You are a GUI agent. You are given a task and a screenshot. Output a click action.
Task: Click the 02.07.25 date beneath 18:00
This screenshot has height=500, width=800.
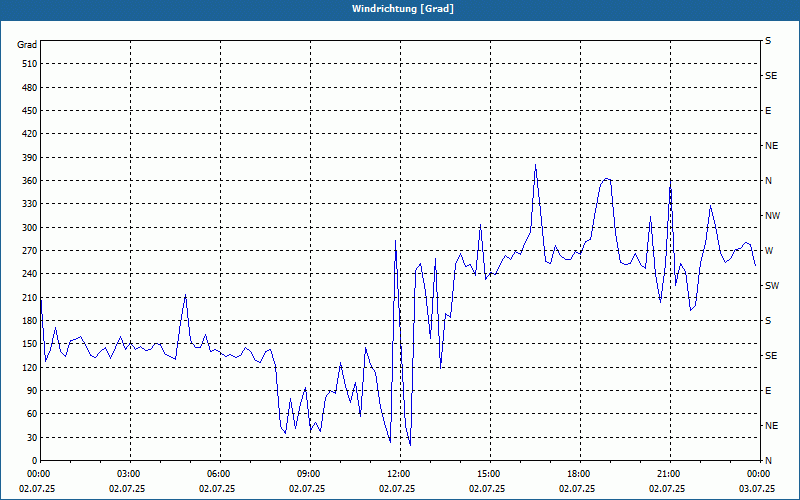tap(577, 488)
